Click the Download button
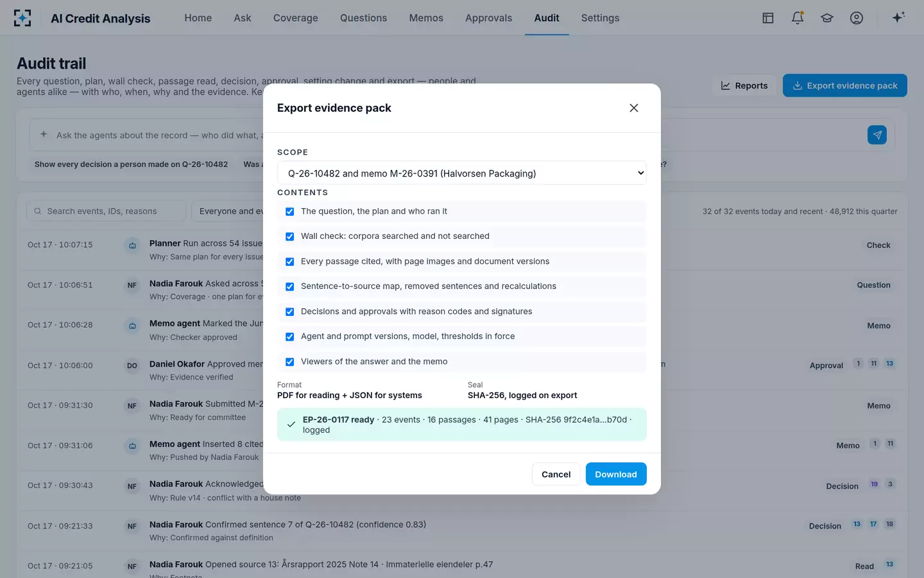924x578 pixels. click(x=616, y=474)
